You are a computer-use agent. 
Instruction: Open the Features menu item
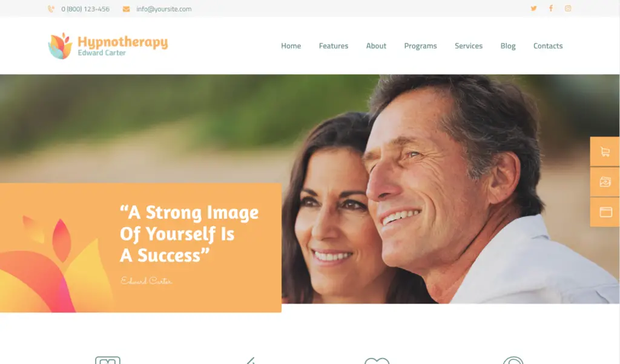[x=334, y=46]
